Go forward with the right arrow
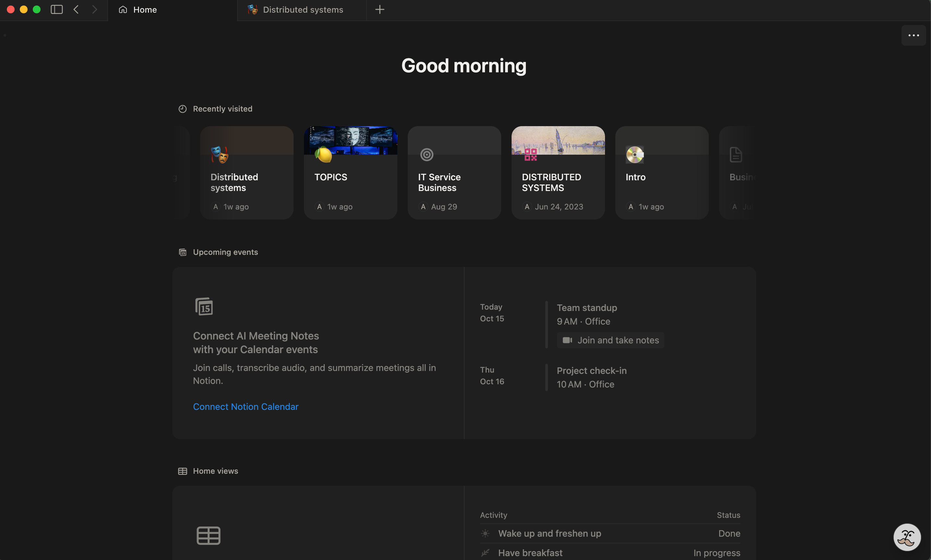This screenshot has height=560, width=931. 94,9
